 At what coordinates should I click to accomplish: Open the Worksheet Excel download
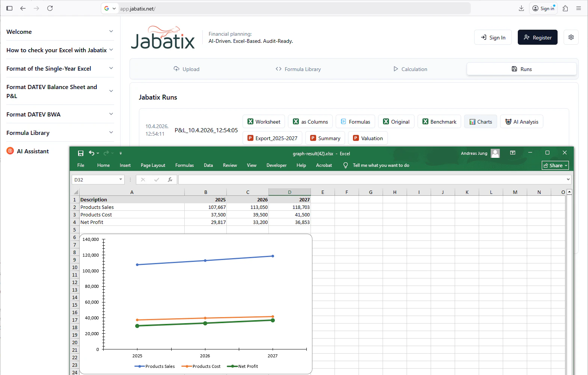pyautogui.click(x=264, y=121)
